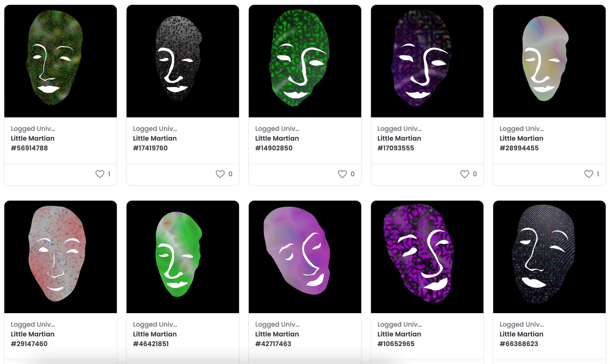Select the magenta patterned mask #10652965 image
Screen dimensions: 610x364
point(427,257)
